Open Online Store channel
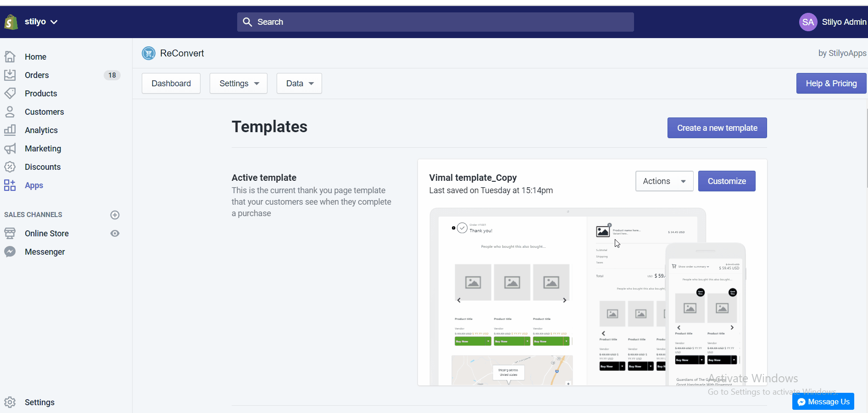Viewport: 868px width, 413px height. tap(47, 234)
